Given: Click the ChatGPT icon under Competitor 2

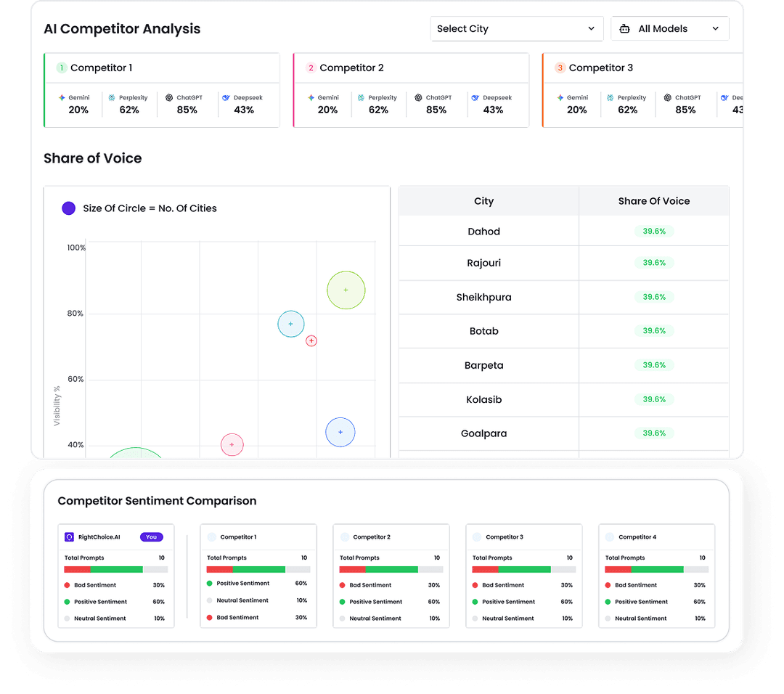Looking at the screenshot, I should pyautogui.click(x=418, y=97).
